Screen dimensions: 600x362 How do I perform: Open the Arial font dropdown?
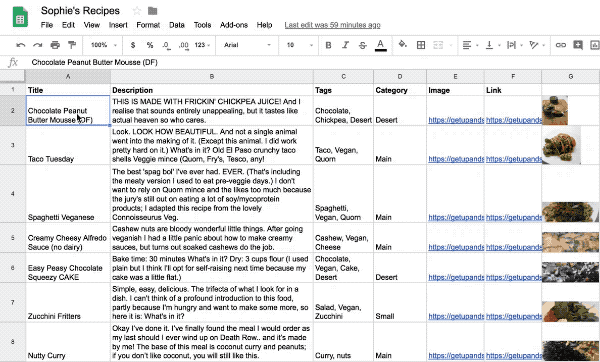point(247,45)
